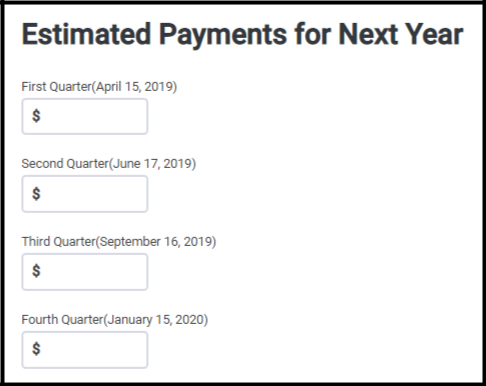Image resolution: width=486 pixels, height=386 pixels.
Task: Click the Second Quarter(June 17, 2019) label
Action: (x=109, y=164)
